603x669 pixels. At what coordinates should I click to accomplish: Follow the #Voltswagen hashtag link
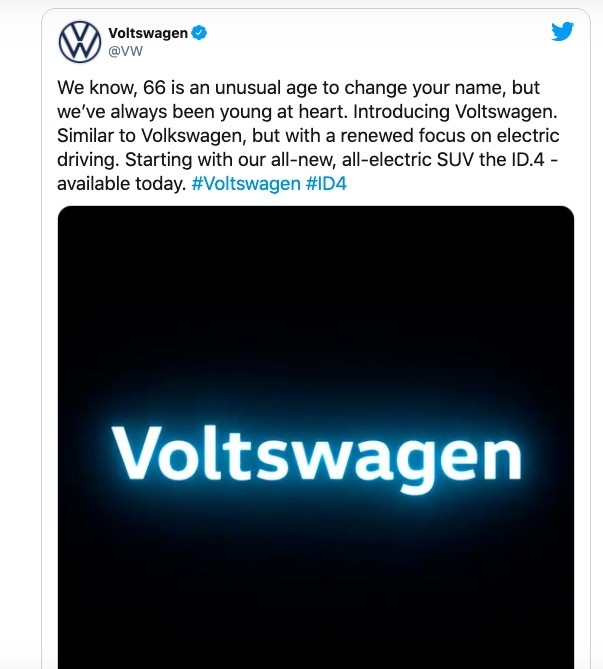[x=246, y=184]
